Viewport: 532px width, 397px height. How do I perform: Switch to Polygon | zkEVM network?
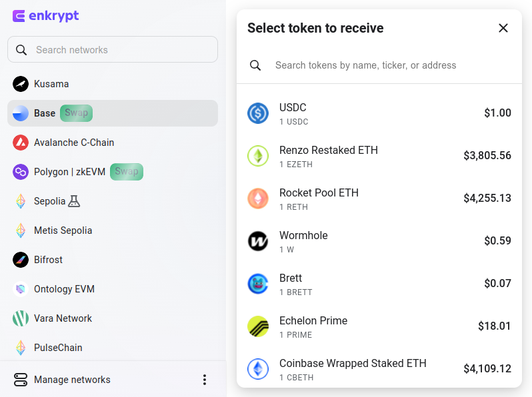pos(113,172)
